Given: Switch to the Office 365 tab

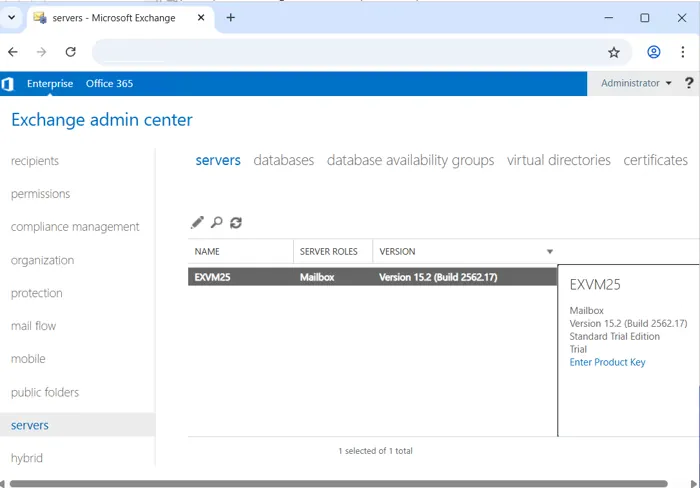Looking at the screenshot, I should coord(109,83).
